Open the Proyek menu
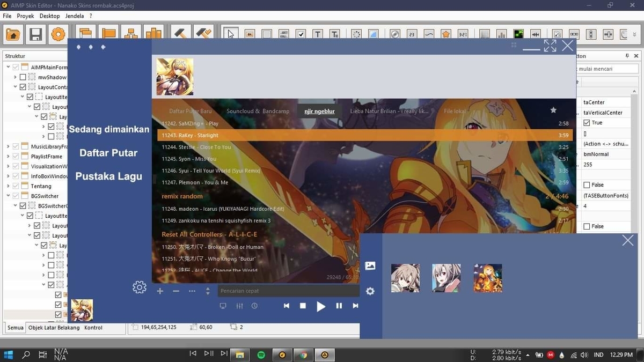Viewport: 644px width, 362px height. point(25,16)
